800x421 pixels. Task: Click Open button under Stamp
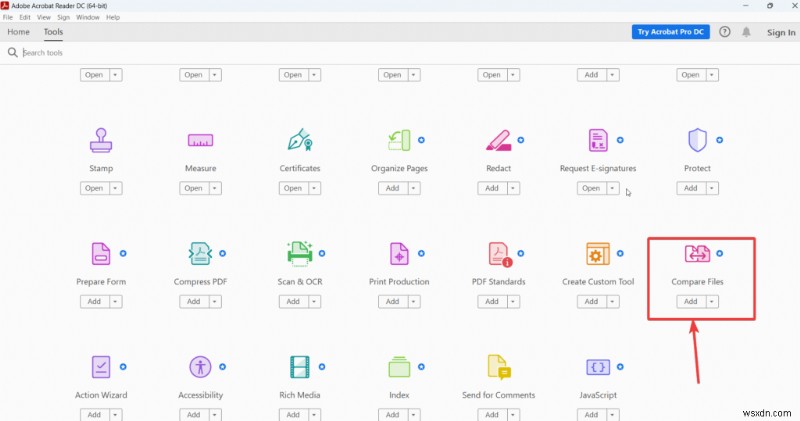(x=94, y=188)
